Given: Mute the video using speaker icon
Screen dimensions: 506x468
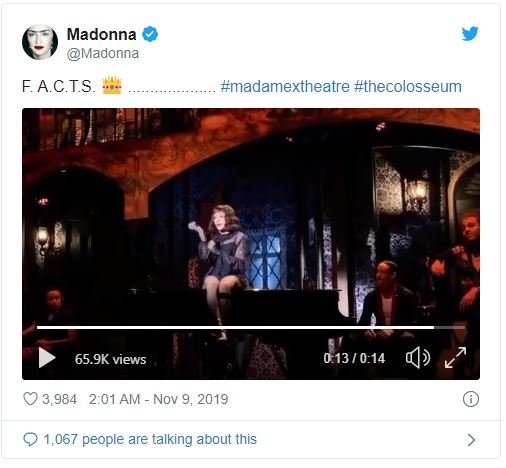Looking at the screenshot, I should (418, 358).
